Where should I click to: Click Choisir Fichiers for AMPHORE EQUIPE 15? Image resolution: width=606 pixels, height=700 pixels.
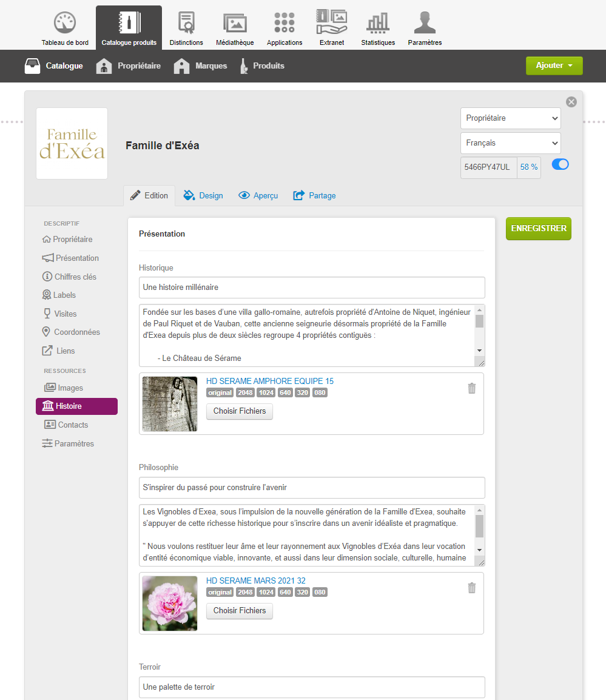click(240, 411)
